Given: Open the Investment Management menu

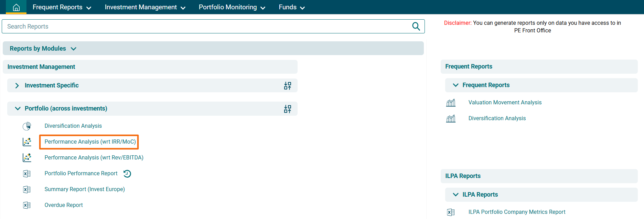Looking at the screenshot, I should click(x=145, y=7).
